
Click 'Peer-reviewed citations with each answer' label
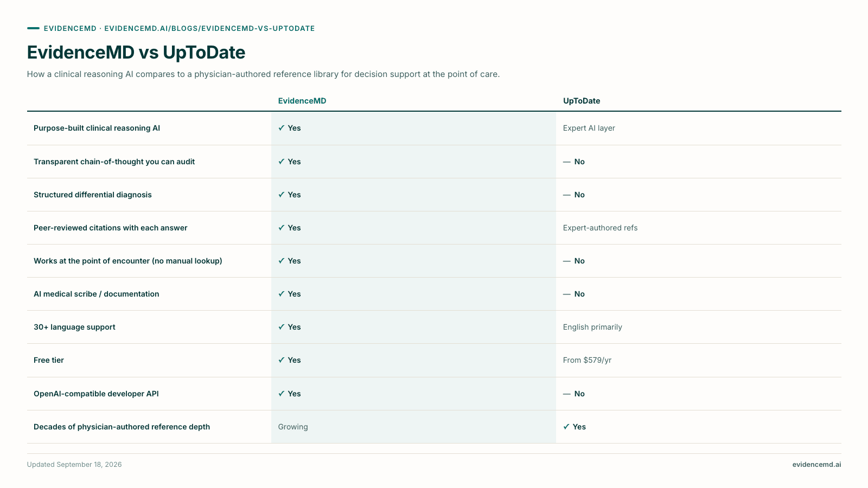[110, 228]
